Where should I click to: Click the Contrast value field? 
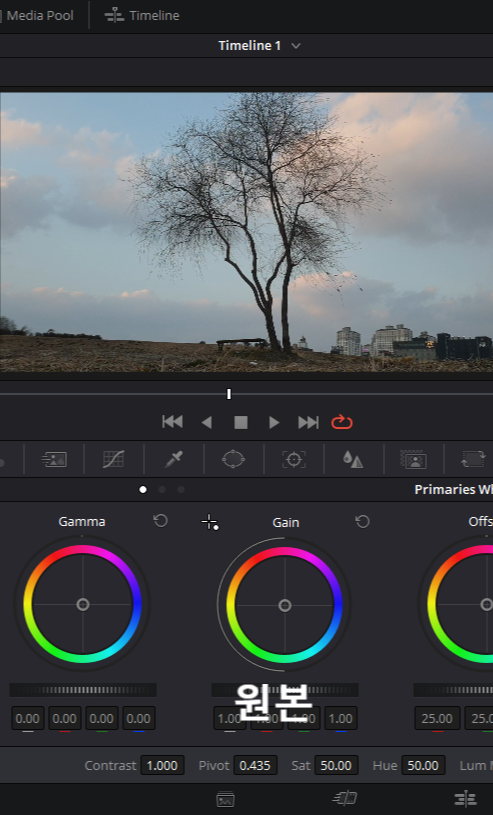pos(162,766)
